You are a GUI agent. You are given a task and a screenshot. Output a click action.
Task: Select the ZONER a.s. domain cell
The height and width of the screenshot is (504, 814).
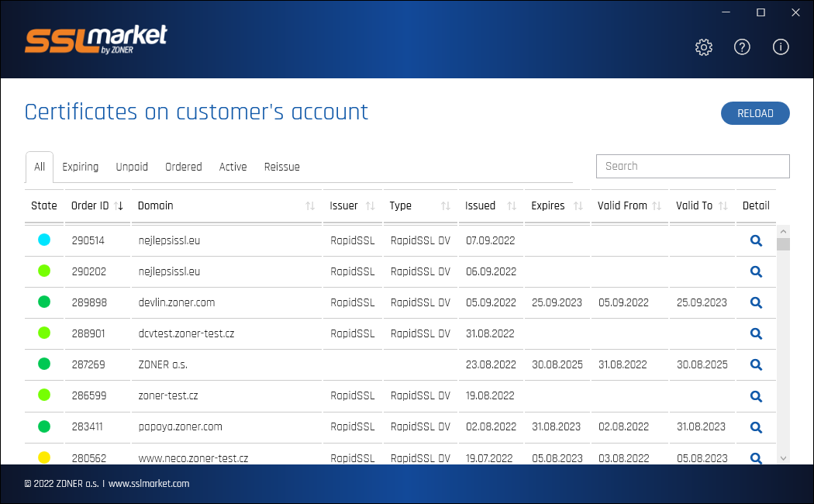pyautogui.click(x=163, y=365)
